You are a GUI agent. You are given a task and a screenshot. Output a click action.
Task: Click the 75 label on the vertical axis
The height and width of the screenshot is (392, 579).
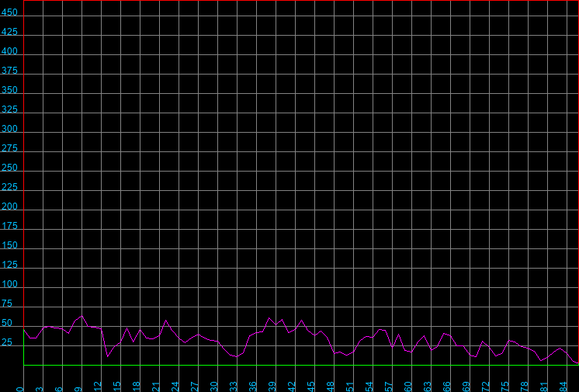pyautogui.click(x=7, y=304)
